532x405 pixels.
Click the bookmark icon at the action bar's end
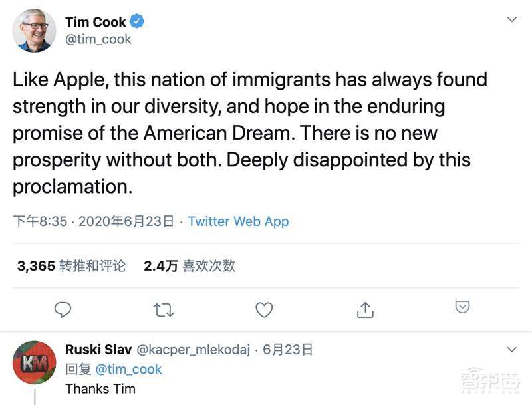click(462, 309)
